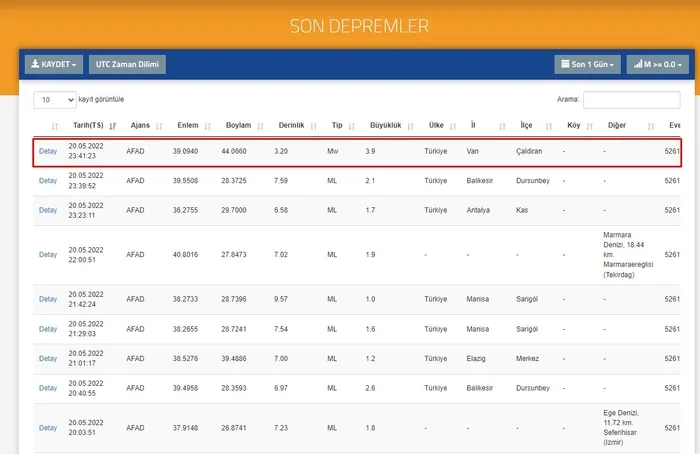Open the 10 records-per-page selector
Screen dimensions: 700x454
click(x=55, y=100)
